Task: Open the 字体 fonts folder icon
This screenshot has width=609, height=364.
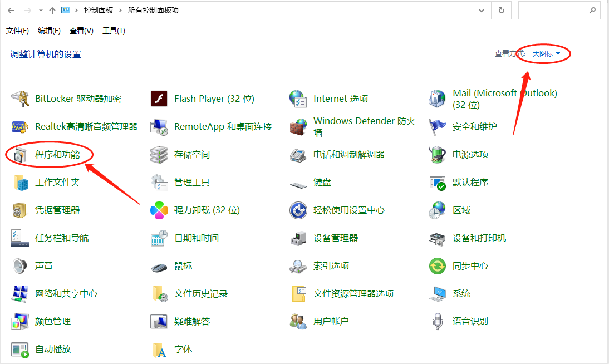Action: coord(160,350)
